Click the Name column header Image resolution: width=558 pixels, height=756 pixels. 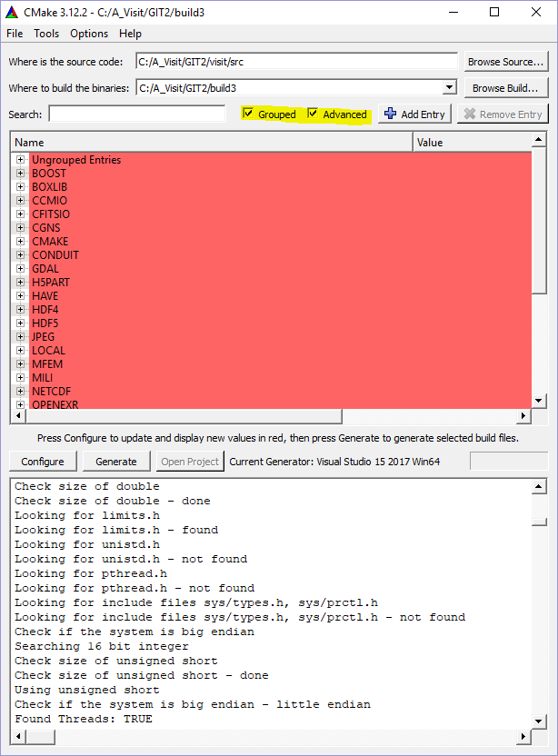point(211,143)
